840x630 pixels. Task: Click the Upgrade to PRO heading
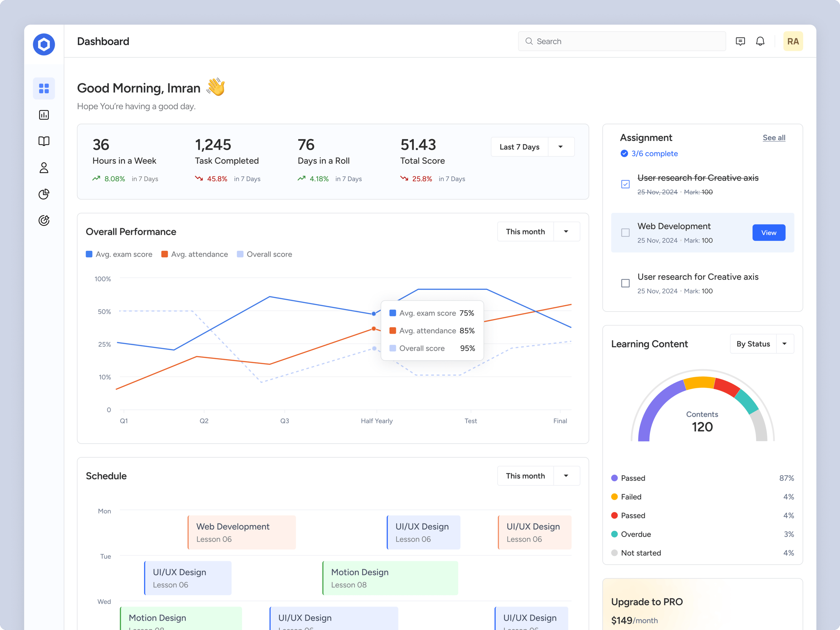pos(647,602)
